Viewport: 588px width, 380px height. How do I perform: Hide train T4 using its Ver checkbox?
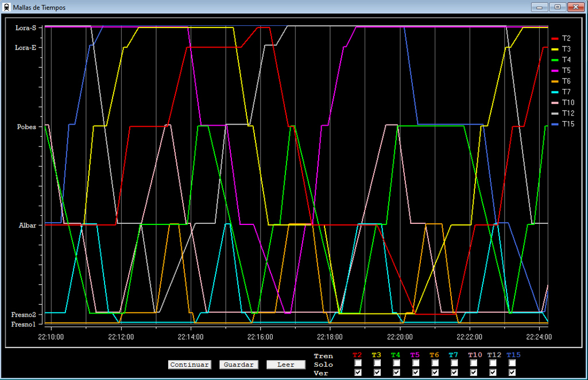coord(397,373)
